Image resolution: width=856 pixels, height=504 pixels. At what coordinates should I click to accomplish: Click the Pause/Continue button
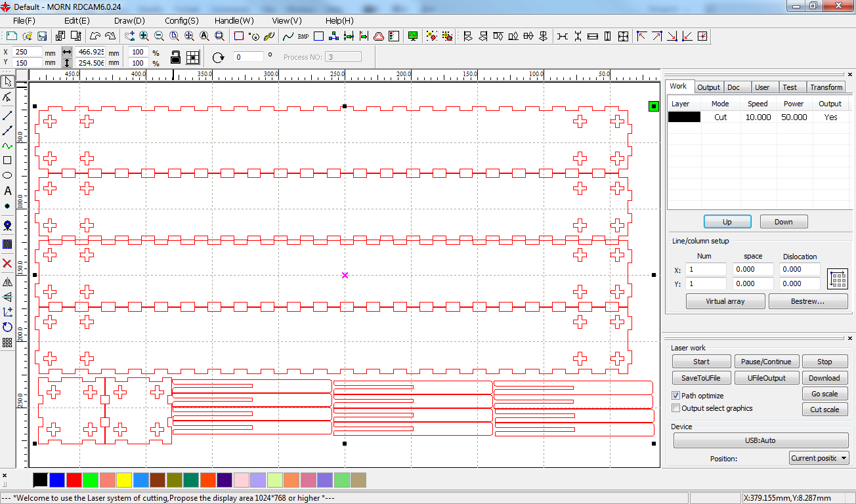[x=767, y=362]
